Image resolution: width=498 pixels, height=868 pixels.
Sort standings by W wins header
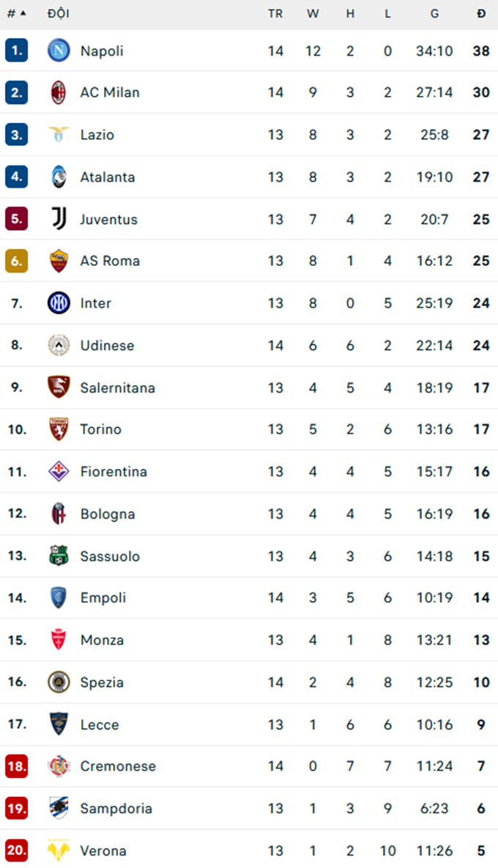(x=313, y=13)
